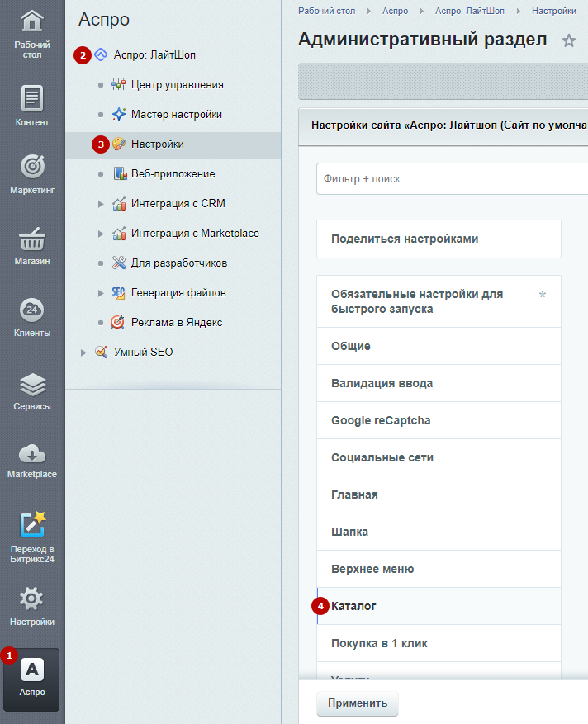Click the Аспро: ЛайтШоп breadcrumb link
Screen dimensions: 588x724
[470, 11]
